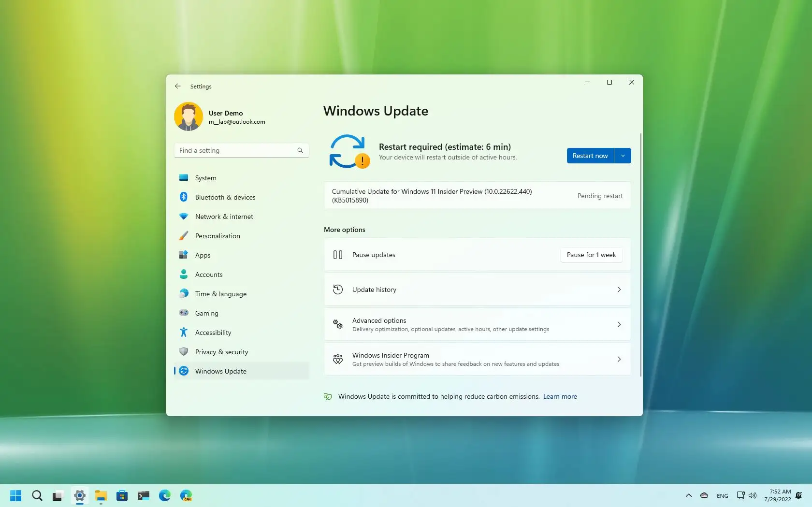Click the User Demo profile avatar
This screenshot has height=507, width=812.
(188, 116)
